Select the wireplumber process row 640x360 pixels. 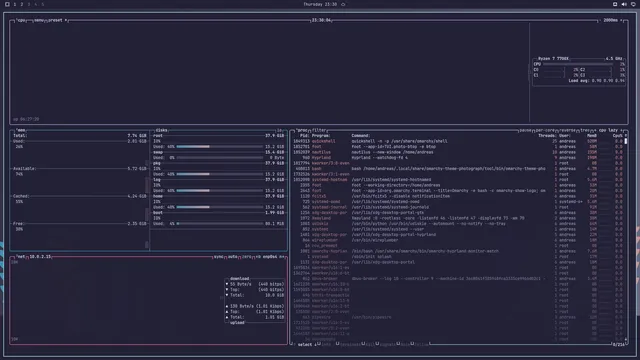[x=458, y=240]
